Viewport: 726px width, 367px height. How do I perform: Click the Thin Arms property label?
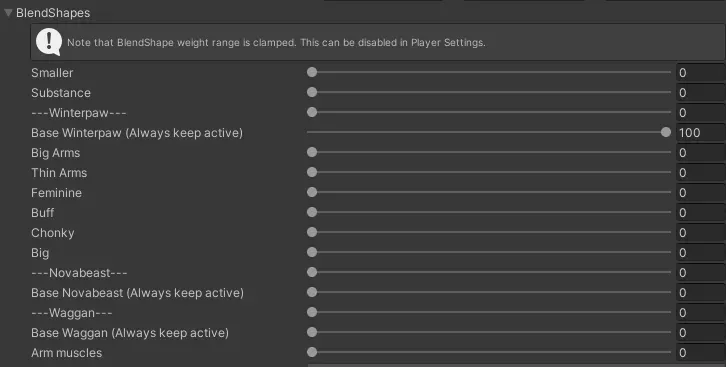59,173
